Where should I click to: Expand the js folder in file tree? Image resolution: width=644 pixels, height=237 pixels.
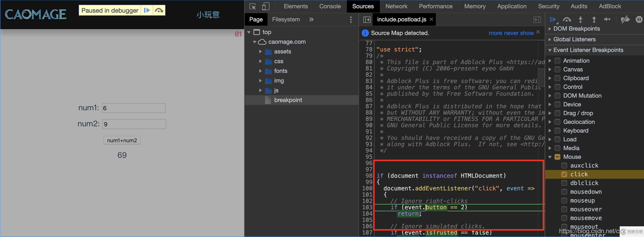[x=260, y=90]
